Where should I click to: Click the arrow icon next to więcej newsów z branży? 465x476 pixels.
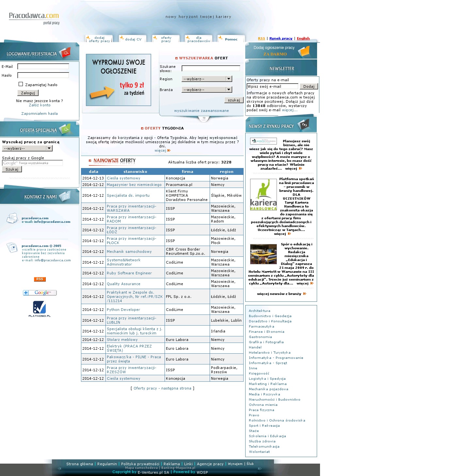(305, 294)
